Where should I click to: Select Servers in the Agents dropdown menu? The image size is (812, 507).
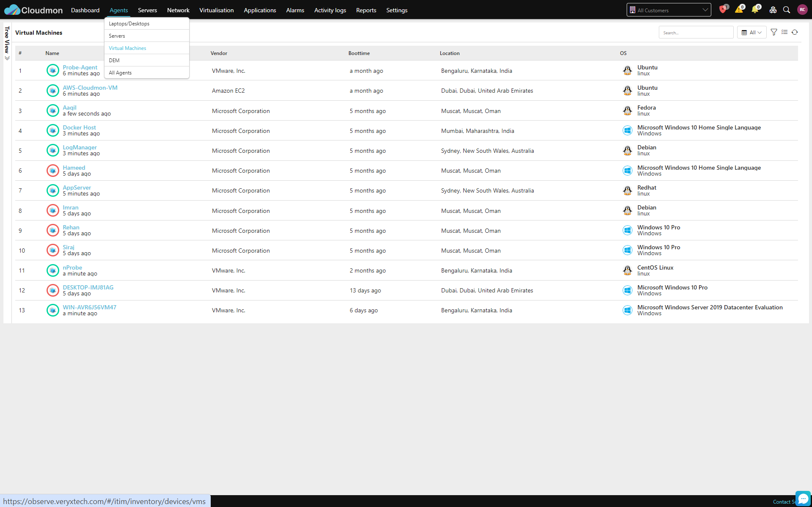[x=146, y=36]
